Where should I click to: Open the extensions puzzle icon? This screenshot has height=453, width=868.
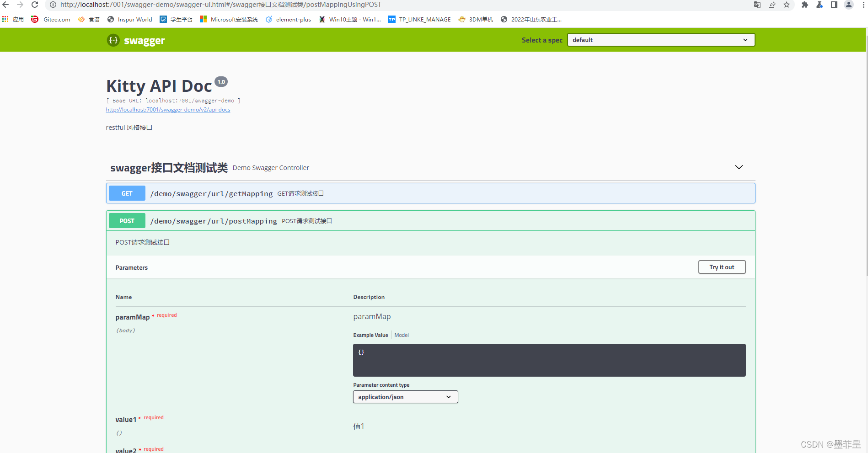pos(805,5)
